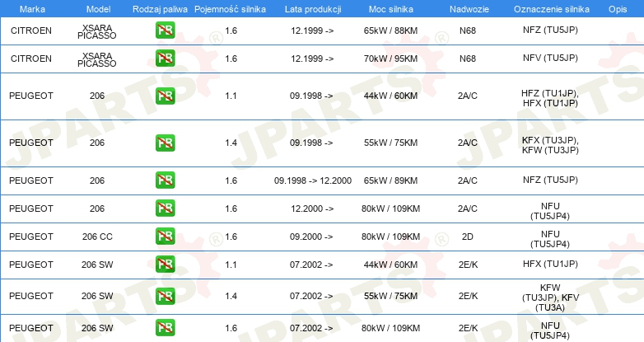Click petrol fuel icon in Peugeot 206 1.1 row
This screenshot has width=644, height=342.
click(165, 96)
